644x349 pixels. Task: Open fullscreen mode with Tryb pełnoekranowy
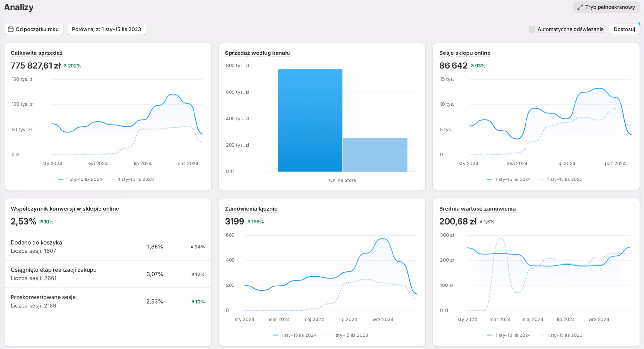point(606,7)
